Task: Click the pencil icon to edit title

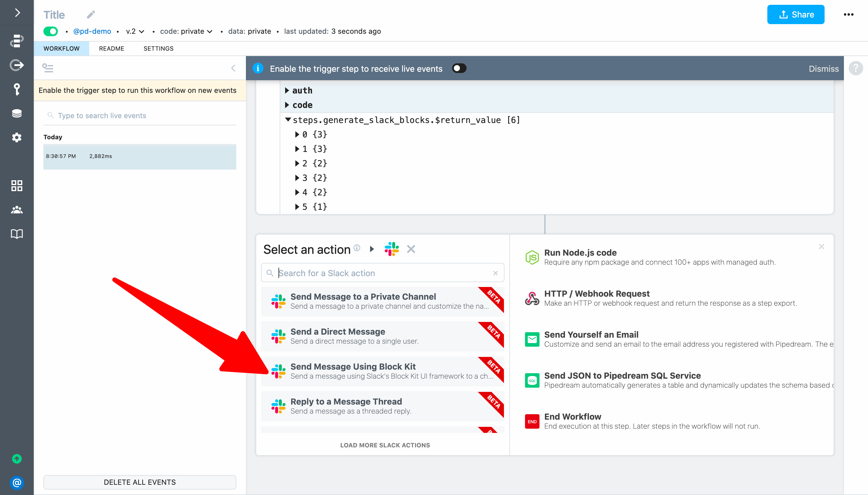Action: [x=91, y=14]
